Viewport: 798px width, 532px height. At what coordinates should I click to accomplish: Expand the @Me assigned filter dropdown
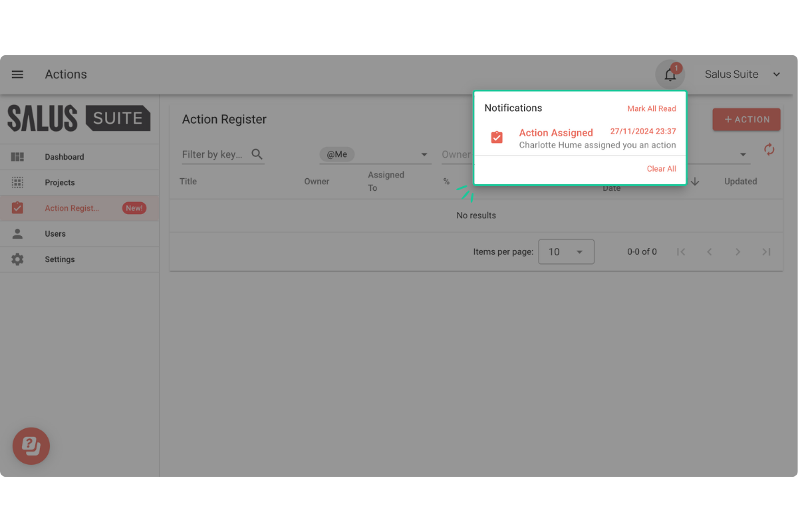[x=424, y=155]
